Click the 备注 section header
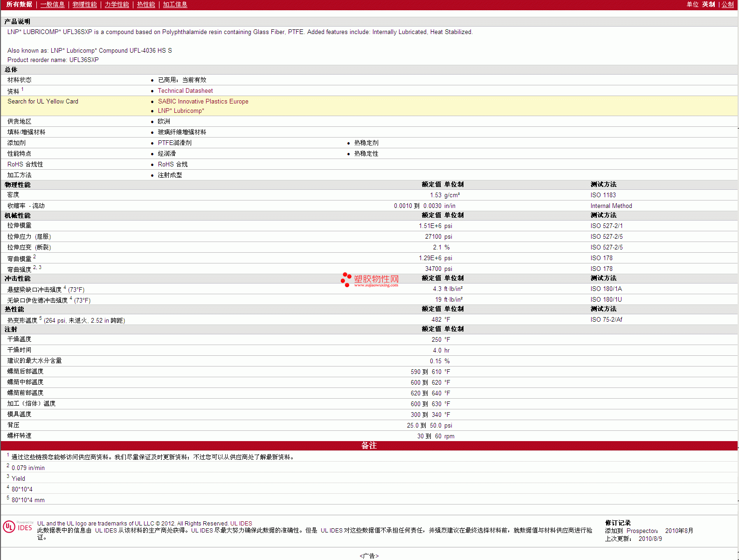The width and height of the screenshot is (739, 560). pos(369,446)
